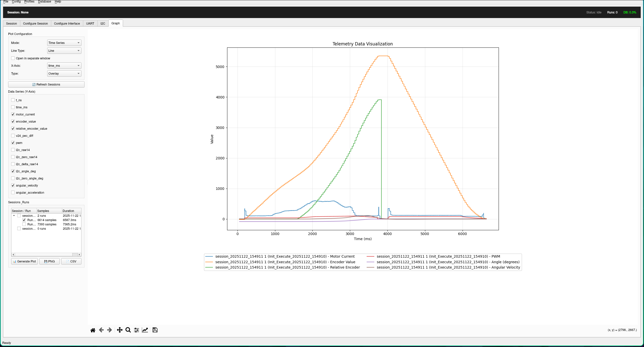Open the Database menu

click(x=44, y=2)
